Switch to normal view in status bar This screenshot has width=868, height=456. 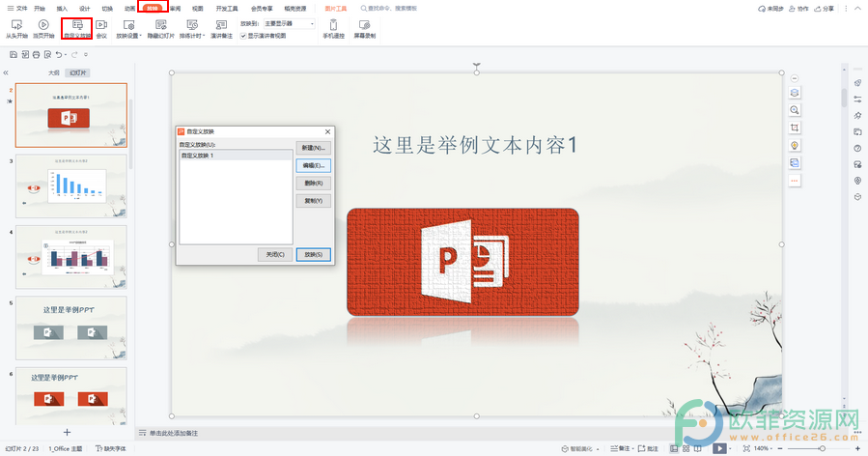tap(674, 448)
